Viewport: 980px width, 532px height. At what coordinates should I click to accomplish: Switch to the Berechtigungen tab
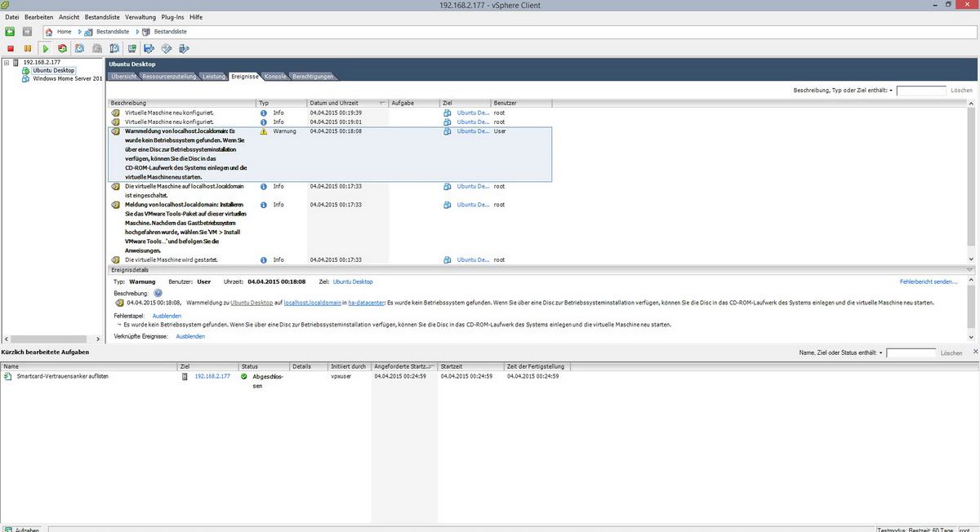[313, 77]
